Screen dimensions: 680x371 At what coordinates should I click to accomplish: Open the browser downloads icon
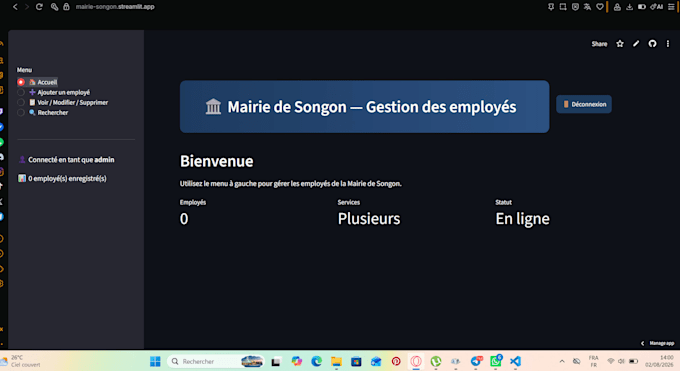[629, 7]
